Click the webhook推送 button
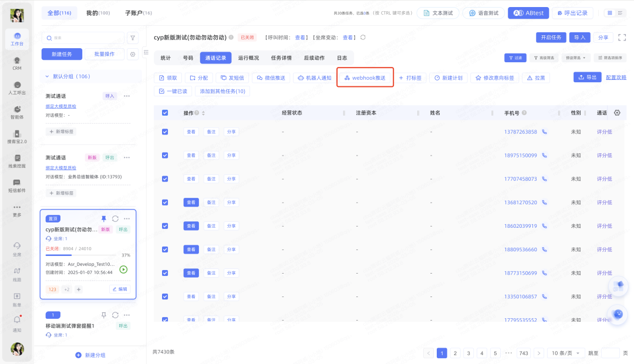 tap(365, 77)
